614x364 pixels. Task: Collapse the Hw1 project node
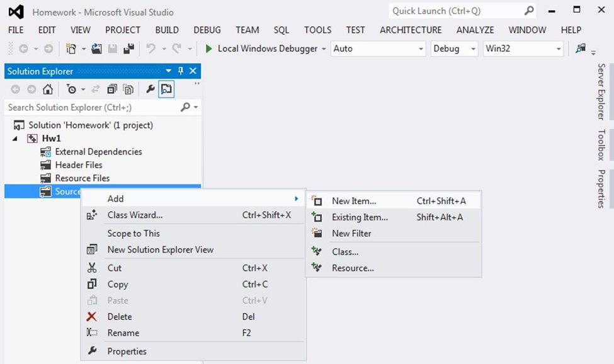[15, 139]
